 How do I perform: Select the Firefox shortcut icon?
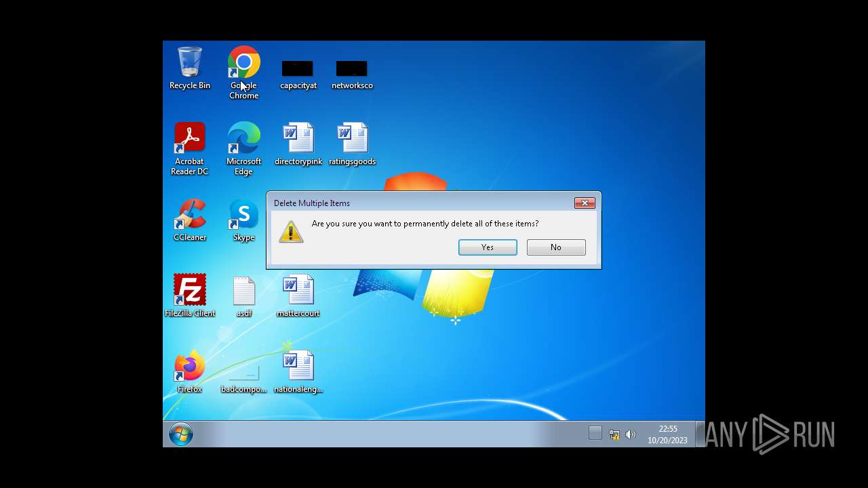click(189, 371)
